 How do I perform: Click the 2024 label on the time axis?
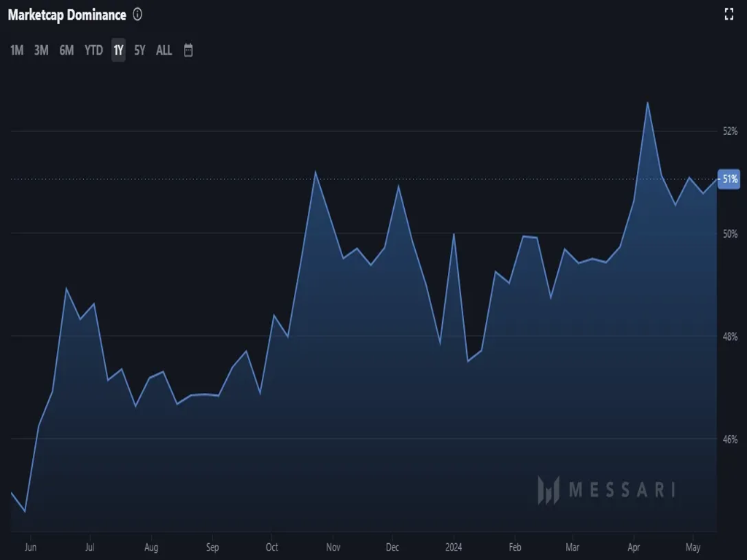[x=454, y=547]
